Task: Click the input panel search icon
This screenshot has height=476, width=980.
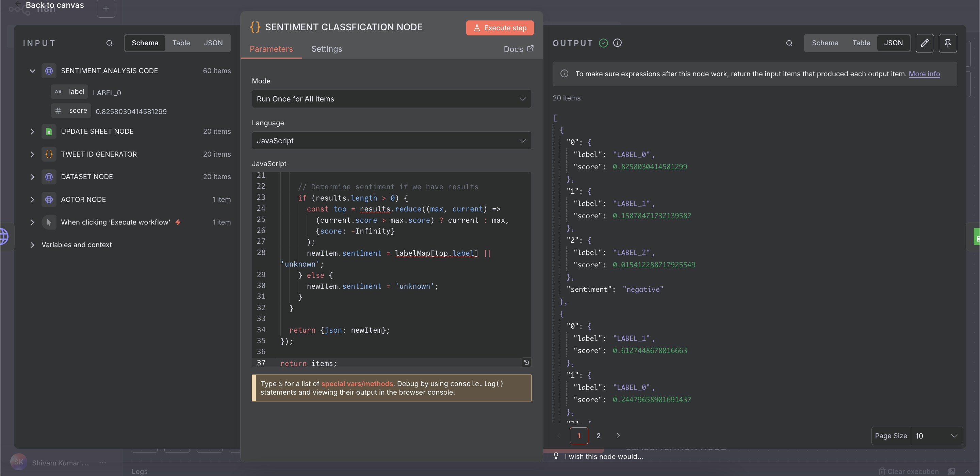Action: [x=109, y=43]
